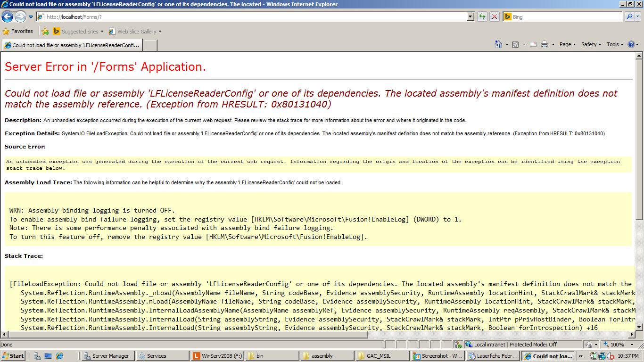Screen dimensions: 644x362
Task: Click the Print icon in command bar
Action: click(545, 44)
